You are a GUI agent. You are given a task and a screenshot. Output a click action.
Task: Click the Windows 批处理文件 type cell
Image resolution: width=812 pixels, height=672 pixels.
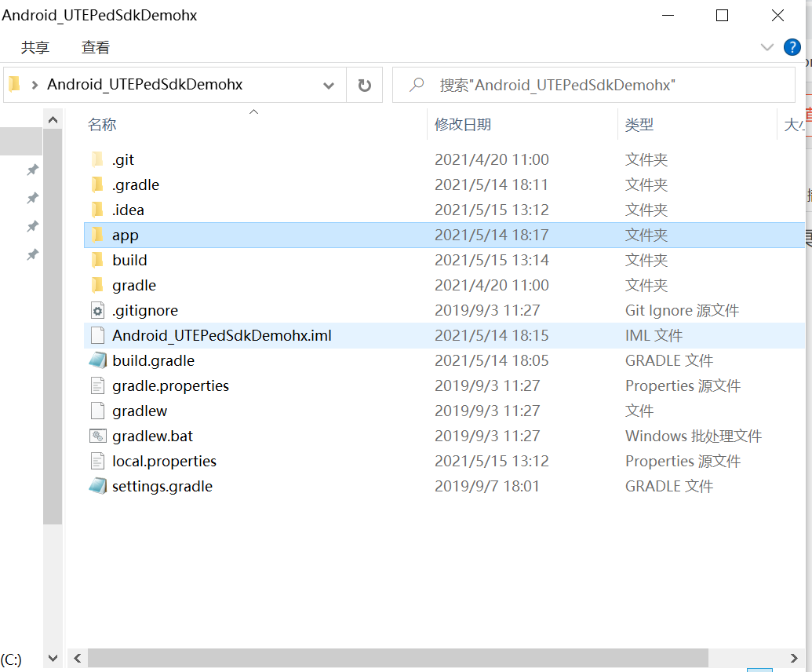[x=694, y=436]
